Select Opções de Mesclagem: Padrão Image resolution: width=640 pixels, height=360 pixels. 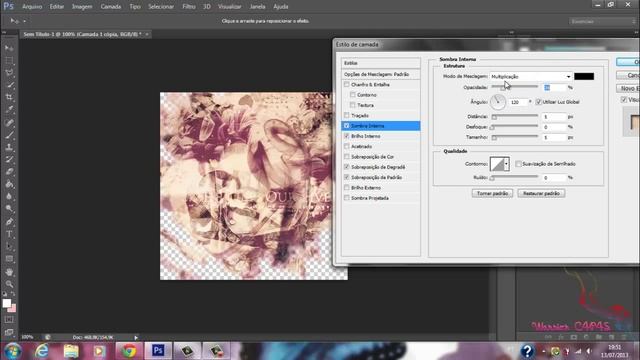(380, 74)
